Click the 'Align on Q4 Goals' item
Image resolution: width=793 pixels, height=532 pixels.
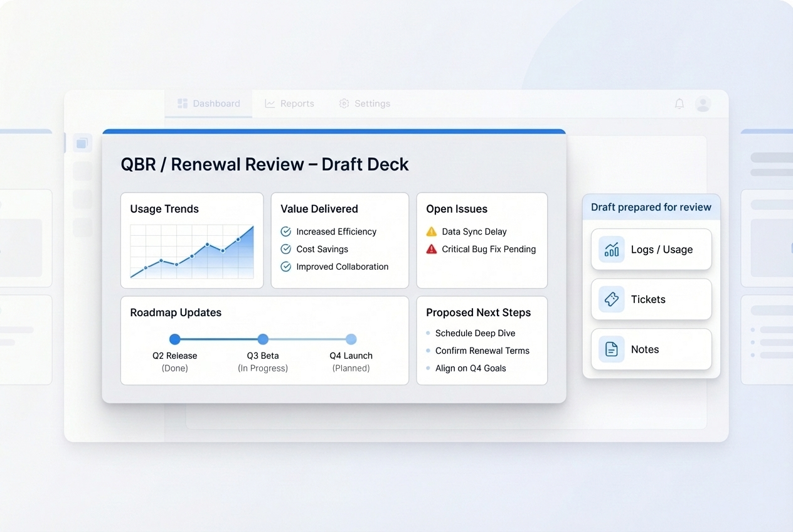pyautogui.click(x=471, y=368)
